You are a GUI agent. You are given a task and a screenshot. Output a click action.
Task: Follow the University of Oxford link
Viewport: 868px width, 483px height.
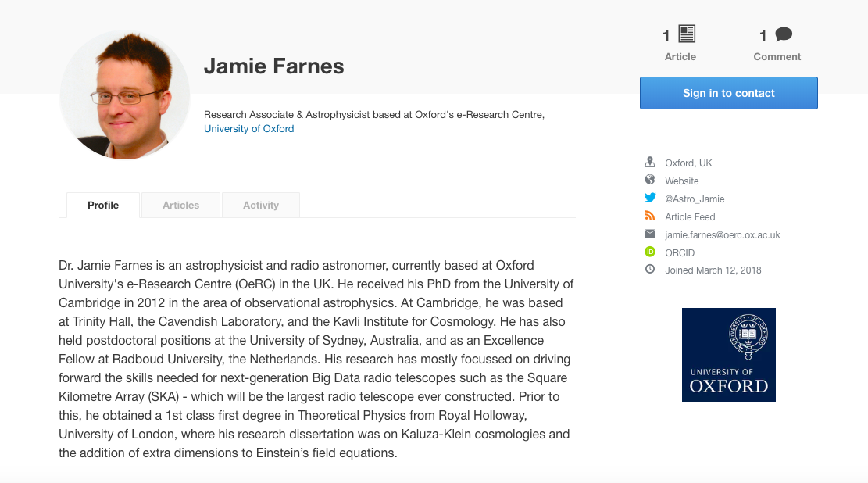248,129
